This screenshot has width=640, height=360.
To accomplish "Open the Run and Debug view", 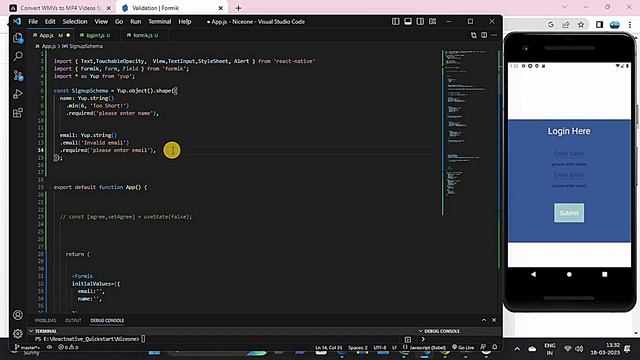I will click(x=18, y=94).
